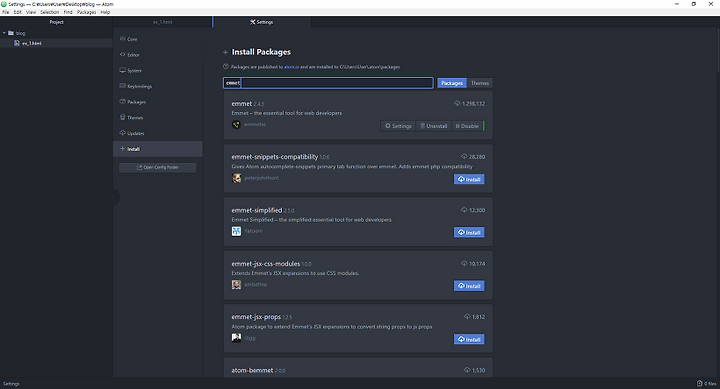
Task: Open the File menu
Action: point(6,12)
